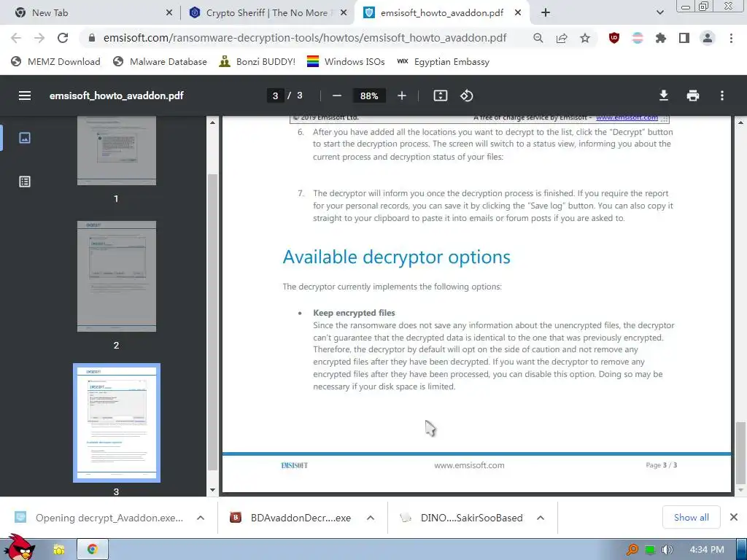Open the magnifier tray icon
747x560 pixels.
pyautogui.click(x=632, y=550)
